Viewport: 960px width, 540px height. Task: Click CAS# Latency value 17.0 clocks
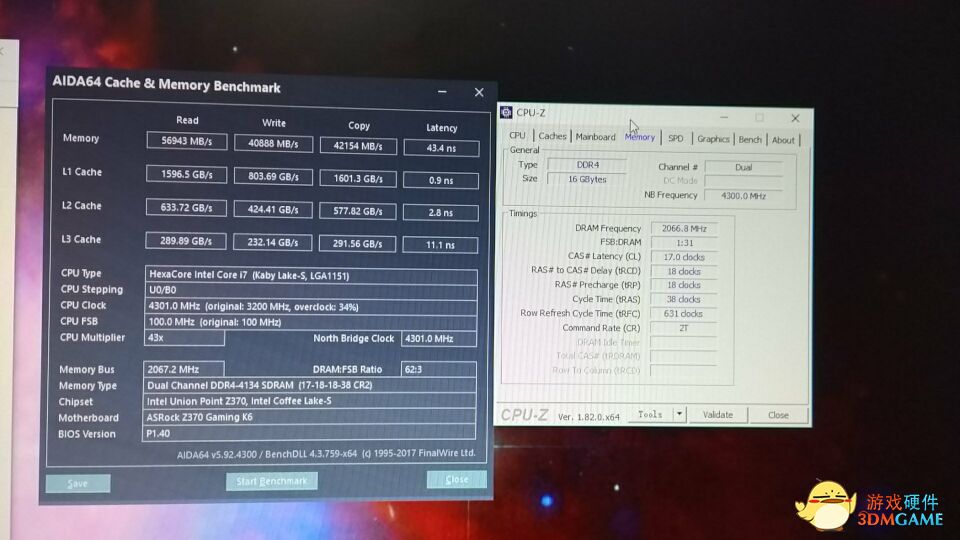click(684, 257)
